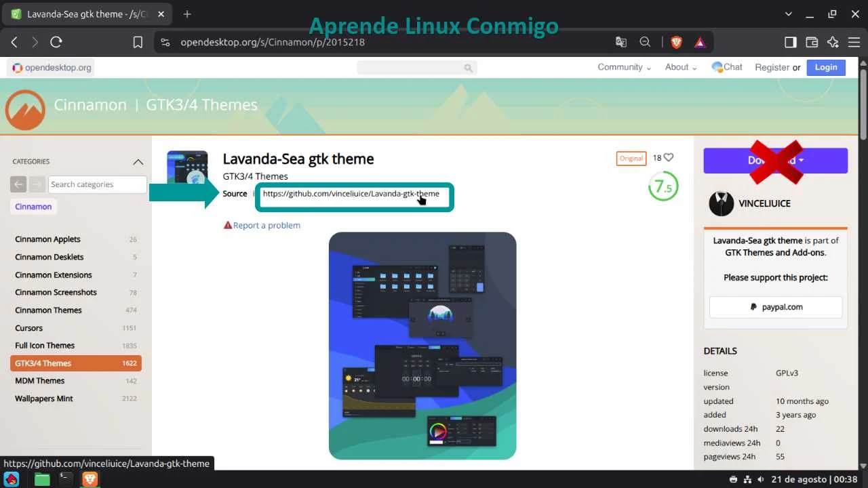Focus the site search box
The image size is (868, 488).
coord(417,67)
